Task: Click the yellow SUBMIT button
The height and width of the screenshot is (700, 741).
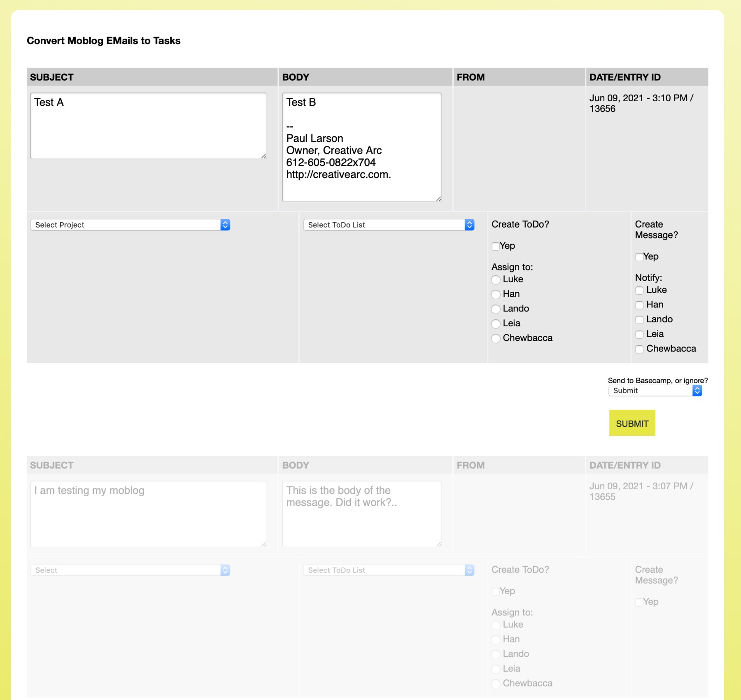Action: (632, 423)
